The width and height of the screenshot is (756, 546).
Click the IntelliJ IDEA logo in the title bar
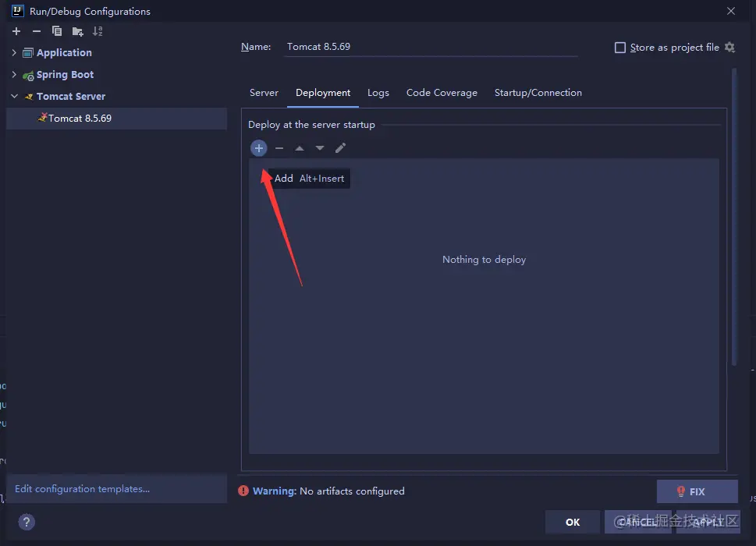(x=17, y=11)
